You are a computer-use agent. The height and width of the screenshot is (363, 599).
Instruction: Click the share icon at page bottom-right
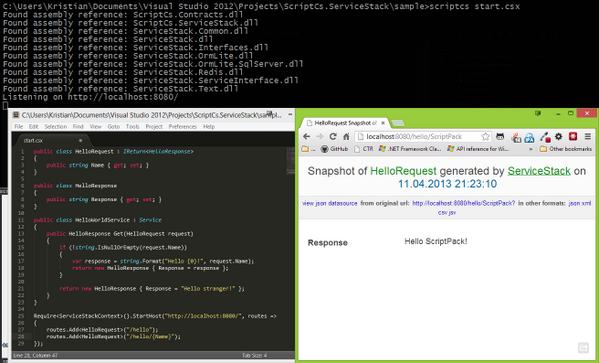[x=583, y=348]
